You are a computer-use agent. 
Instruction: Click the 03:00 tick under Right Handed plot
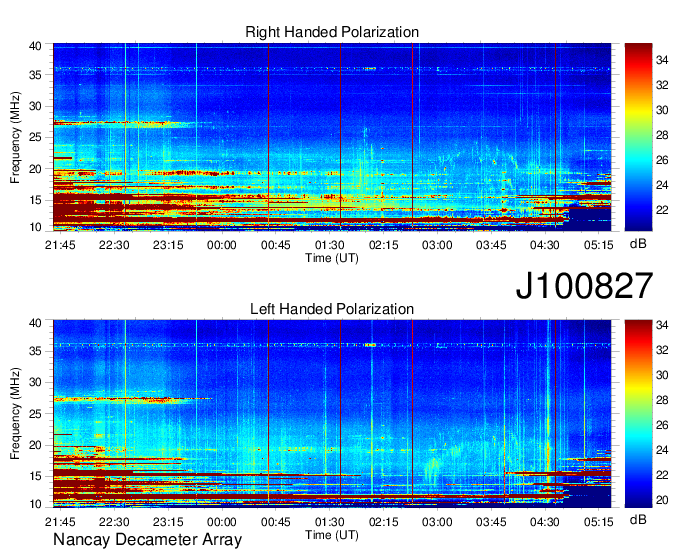coord(437,245)
